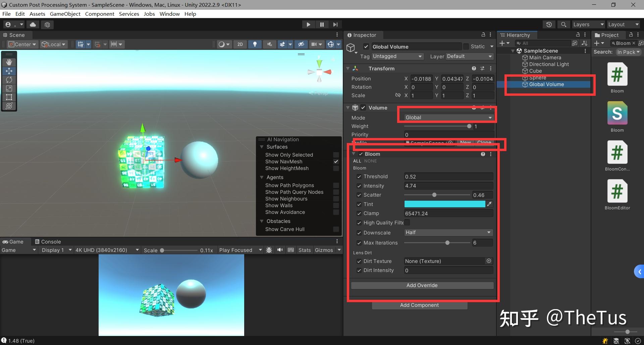Open the Volume Mode dropdown

coord(447,117)
